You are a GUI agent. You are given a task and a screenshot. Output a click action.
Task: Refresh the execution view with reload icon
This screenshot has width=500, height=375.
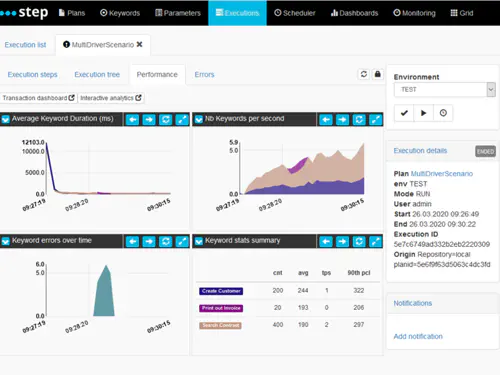(x=364, y=74)
